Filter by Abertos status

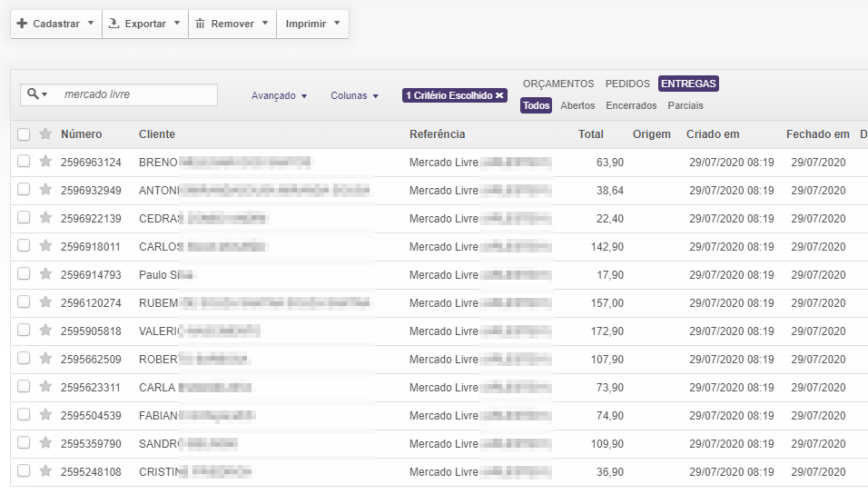[577, 105]
